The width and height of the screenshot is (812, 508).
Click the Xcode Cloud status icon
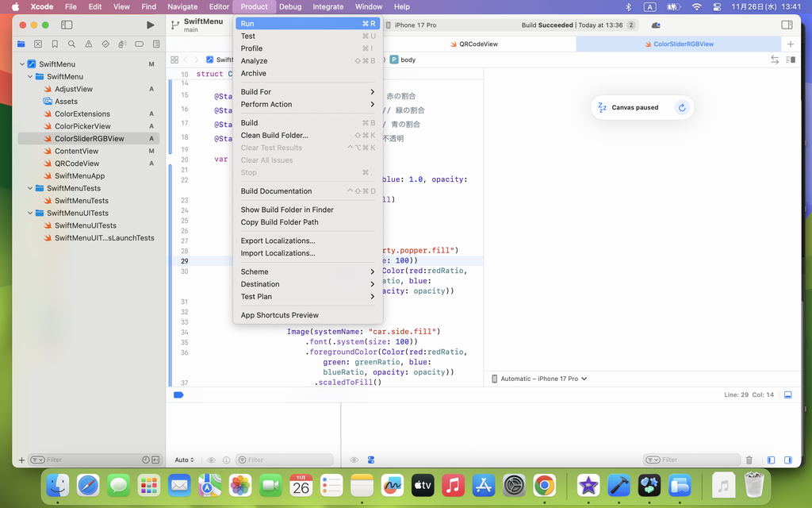(656, 25)
